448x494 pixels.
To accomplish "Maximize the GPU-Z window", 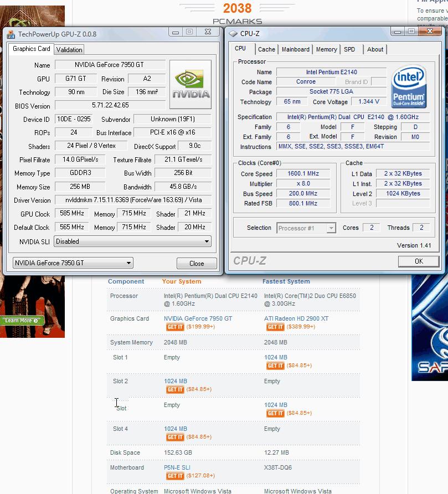I will pos(189,32).
